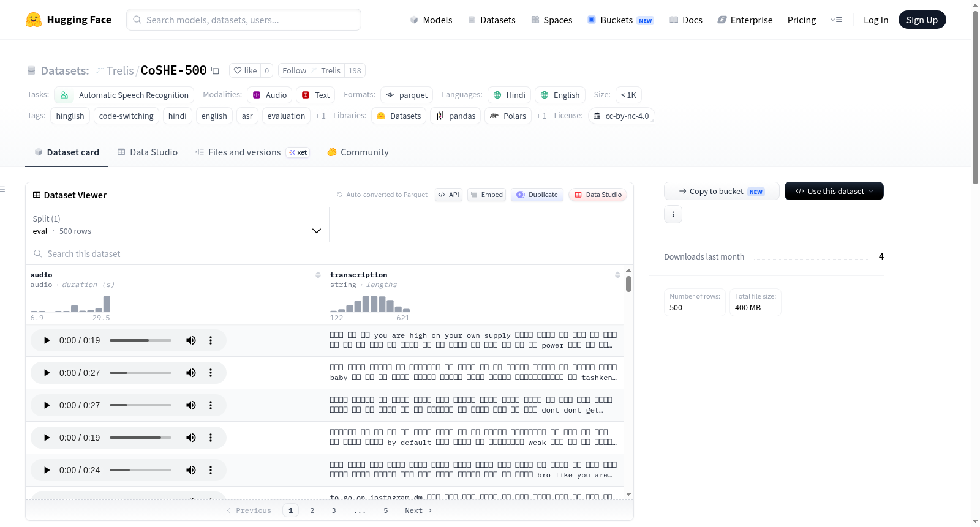This screenshot has height=527, width=980.
Task: Expand the Split eval dropdown
Action: pos(178,225)
